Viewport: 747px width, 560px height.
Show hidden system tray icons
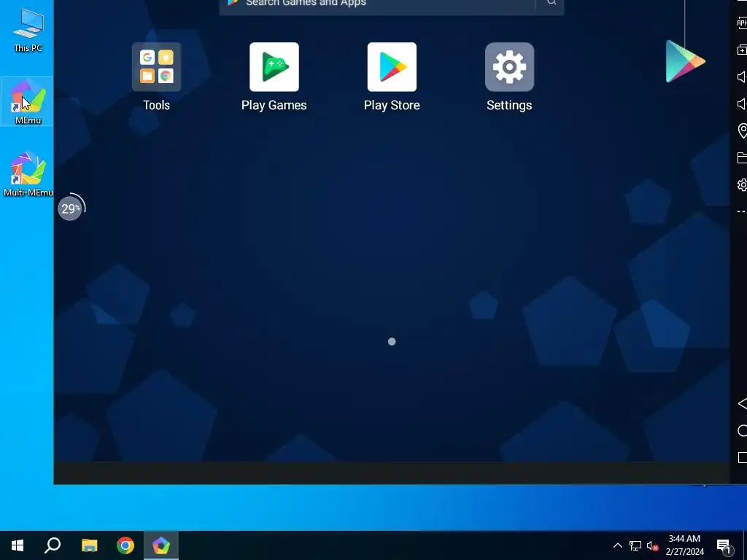(617, 545)
